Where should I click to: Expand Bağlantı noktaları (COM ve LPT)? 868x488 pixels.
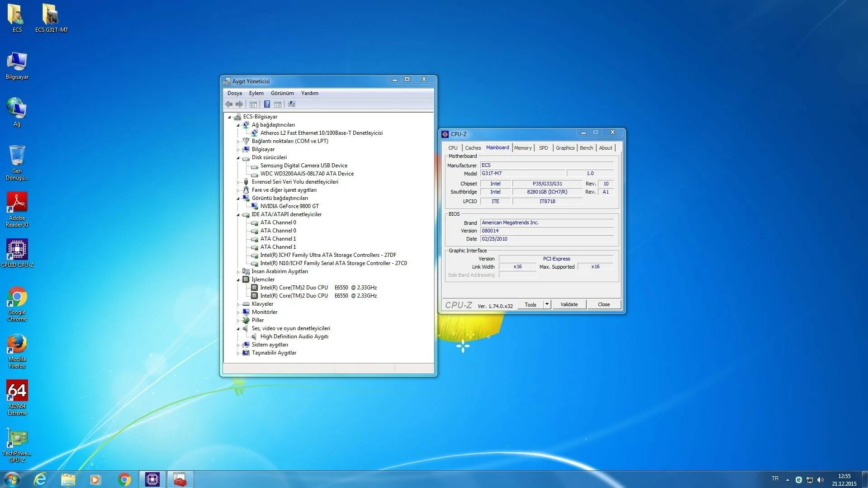click(238, 142)
